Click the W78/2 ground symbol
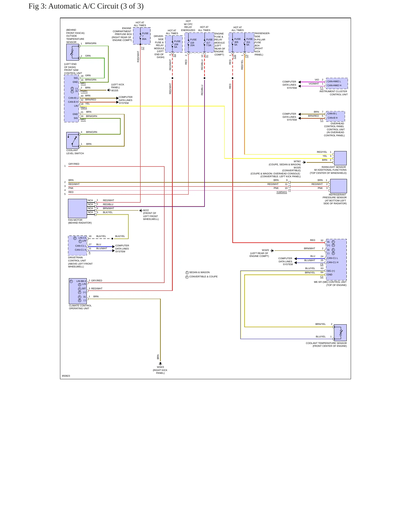411x532 pixels. pyautogui.click(x=304, y=162)
